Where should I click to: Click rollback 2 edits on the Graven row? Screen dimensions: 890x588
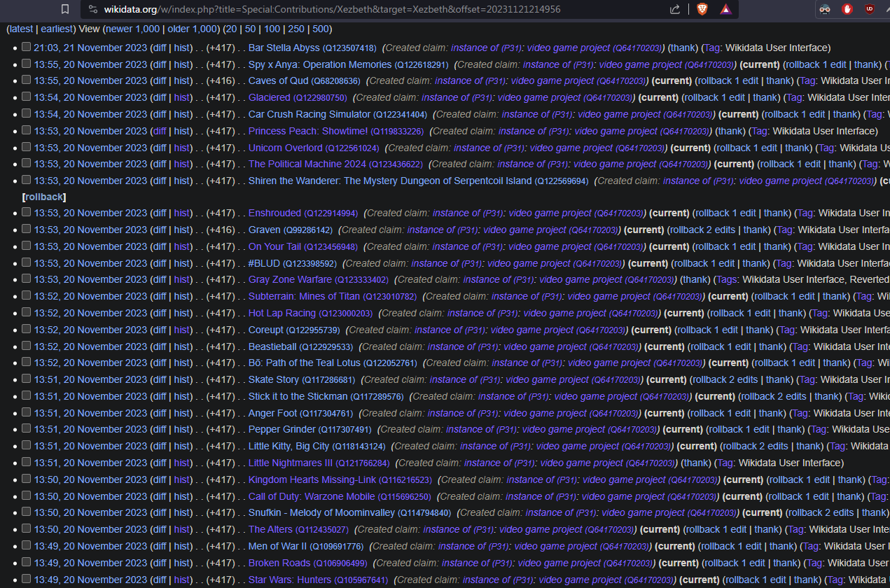[x=703, y=230]
